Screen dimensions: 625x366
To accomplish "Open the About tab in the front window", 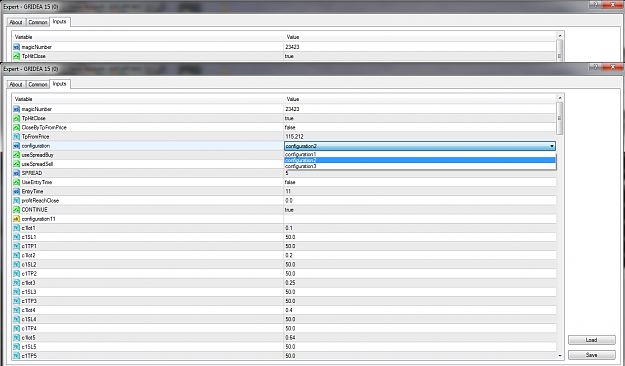I will point(16,85).
